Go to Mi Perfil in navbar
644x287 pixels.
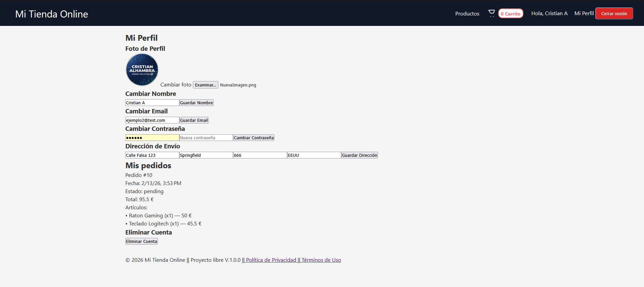point(584,13)
